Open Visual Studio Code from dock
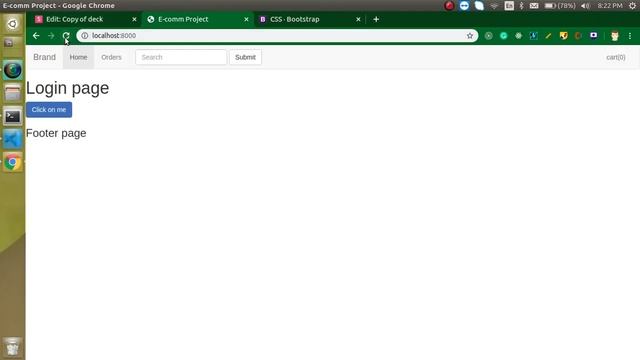The height and width of the screenshot is (360, 640). [x=13, y=140]
